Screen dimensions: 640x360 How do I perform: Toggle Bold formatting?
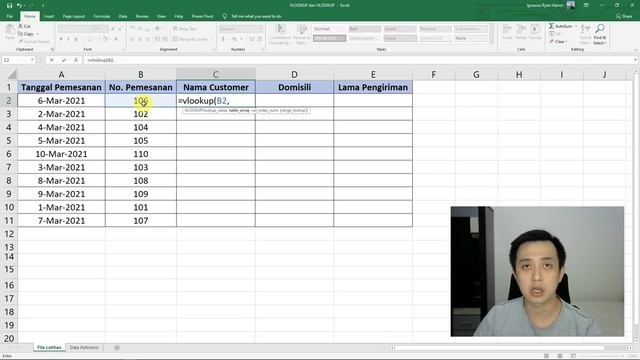[61, 39]
